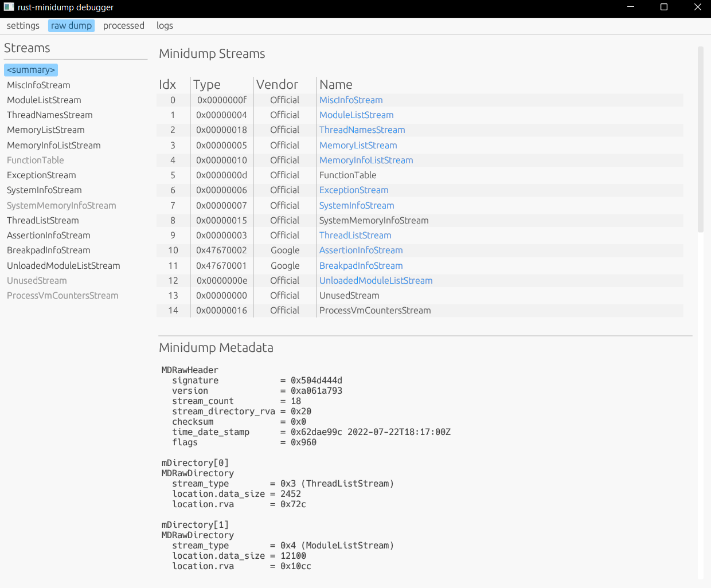Screen dimensions: 711x588
Task: Open the settings tab
Action: (23, 26)
